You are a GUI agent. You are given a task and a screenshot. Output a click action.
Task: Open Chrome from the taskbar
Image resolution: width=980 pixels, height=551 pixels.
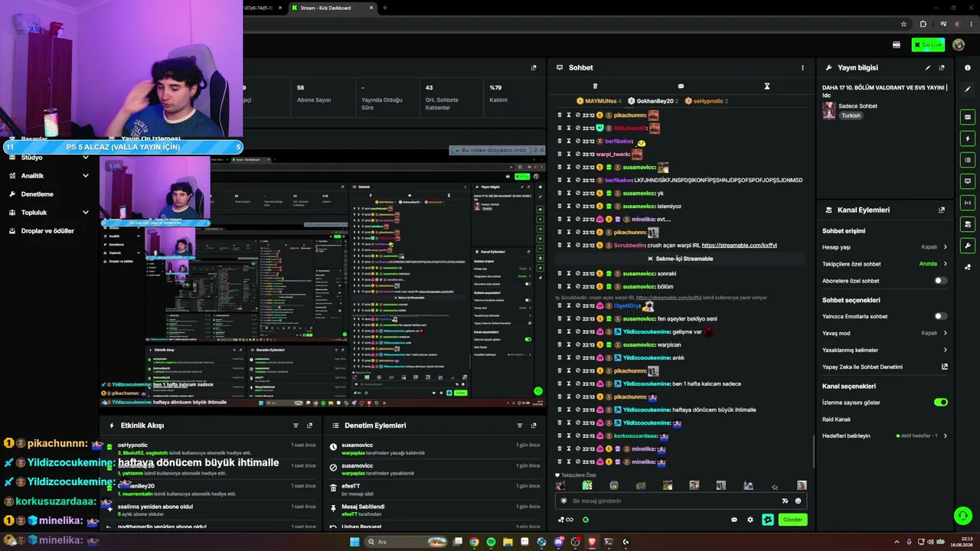coord(474,542)
